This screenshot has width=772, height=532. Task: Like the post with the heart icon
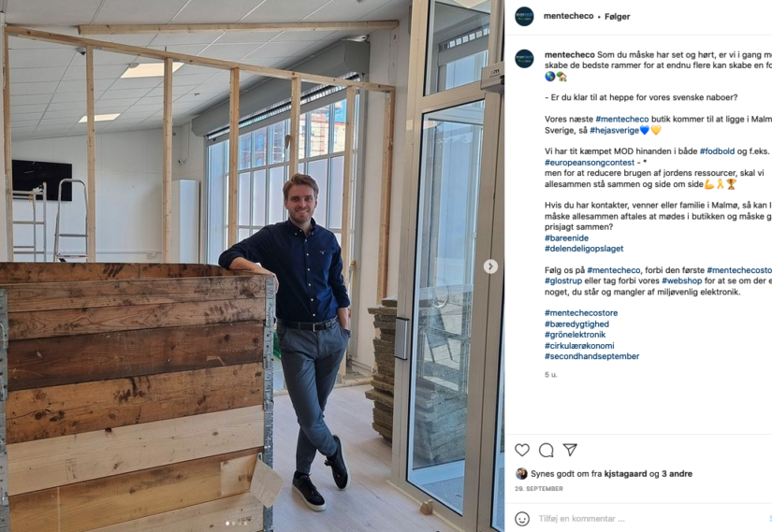(x=522, y=450)
